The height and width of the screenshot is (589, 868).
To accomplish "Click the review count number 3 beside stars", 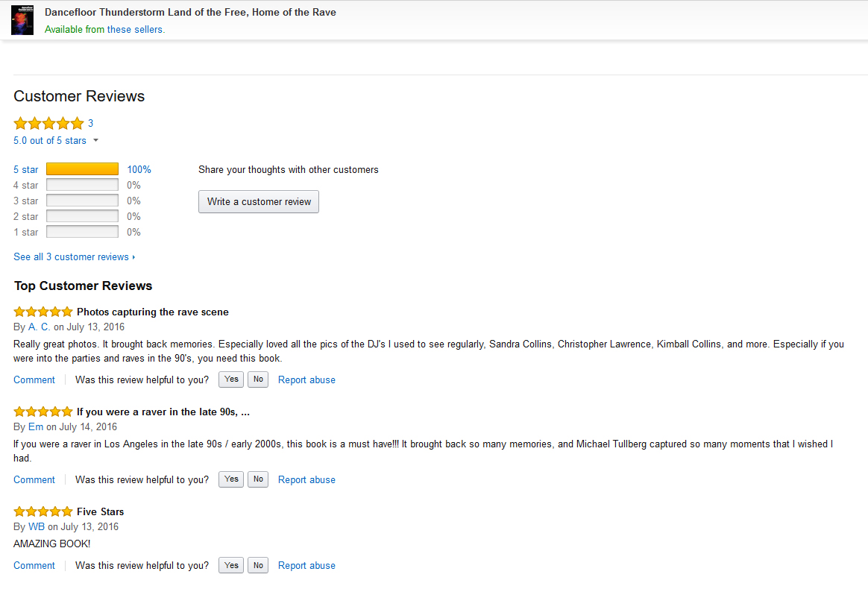I will (x=91, y=124).
